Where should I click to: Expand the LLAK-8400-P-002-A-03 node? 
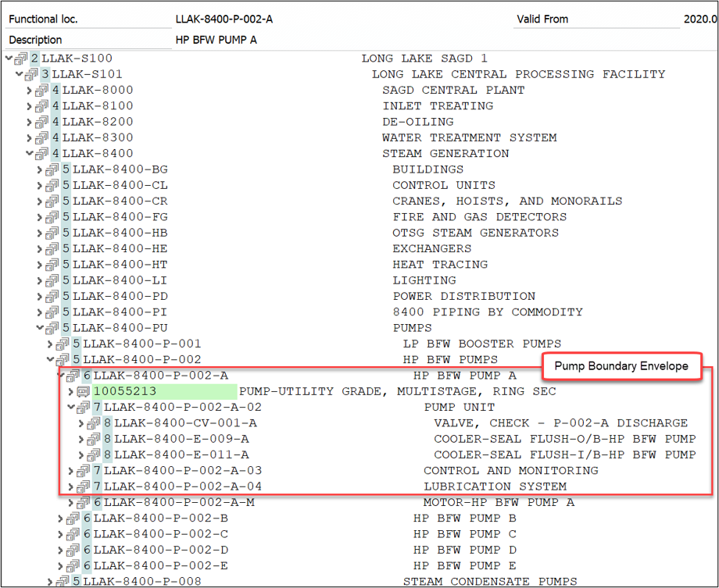coord(70,471)
